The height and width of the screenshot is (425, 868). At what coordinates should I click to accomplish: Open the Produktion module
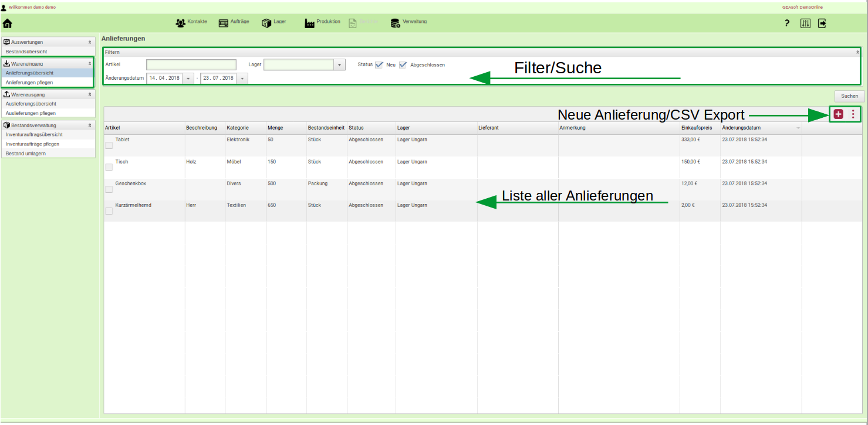(322, 22)
